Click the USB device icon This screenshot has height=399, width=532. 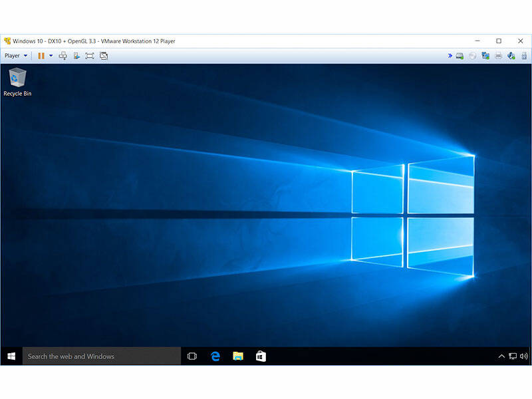tap(524, 56)
